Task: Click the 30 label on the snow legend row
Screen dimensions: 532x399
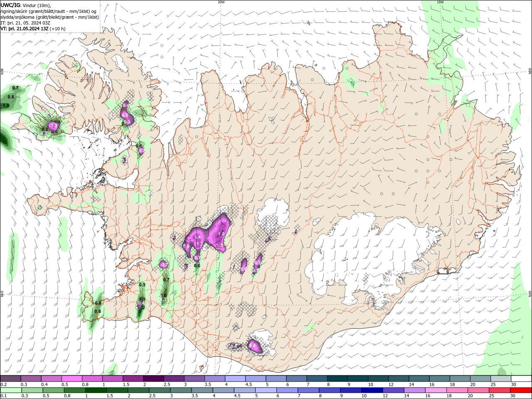Action: click(x=513, y=384)
